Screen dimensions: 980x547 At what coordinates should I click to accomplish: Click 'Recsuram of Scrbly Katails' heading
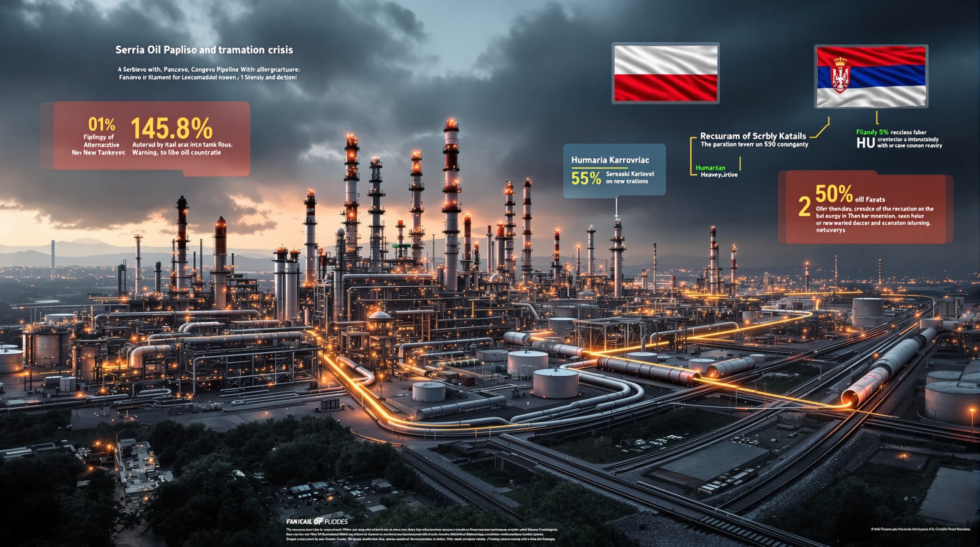click(753, 136)
